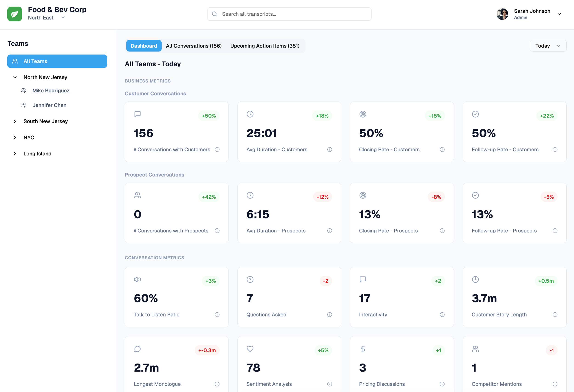Select the All Teams button

coord(57,61)
